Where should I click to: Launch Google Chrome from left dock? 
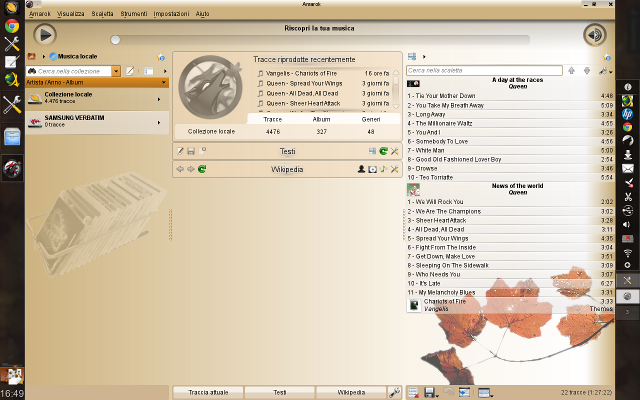pos(12,26)
